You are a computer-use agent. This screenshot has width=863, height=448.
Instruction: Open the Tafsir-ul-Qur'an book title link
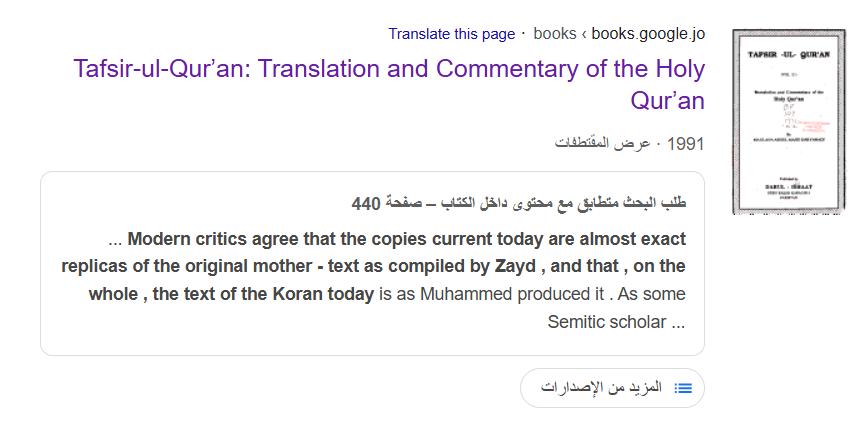(x=389, y=71)
